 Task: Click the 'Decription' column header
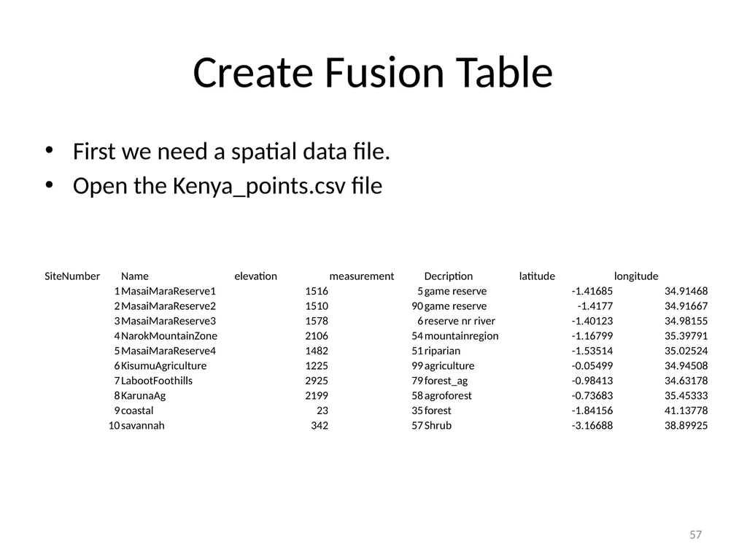(449, 276)
